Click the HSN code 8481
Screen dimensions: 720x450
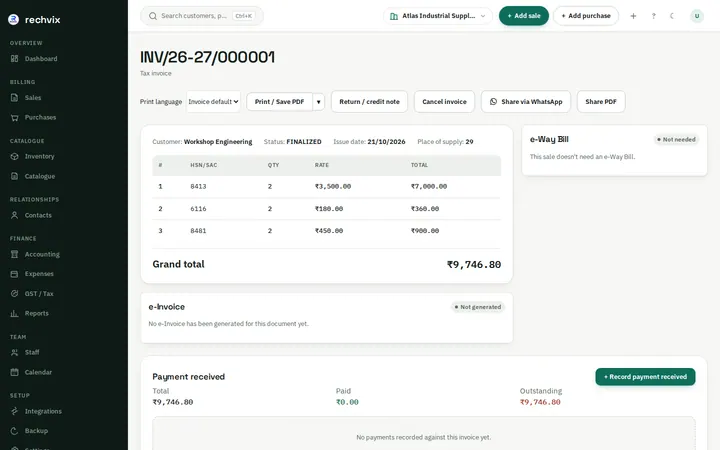tap(198, 231)
